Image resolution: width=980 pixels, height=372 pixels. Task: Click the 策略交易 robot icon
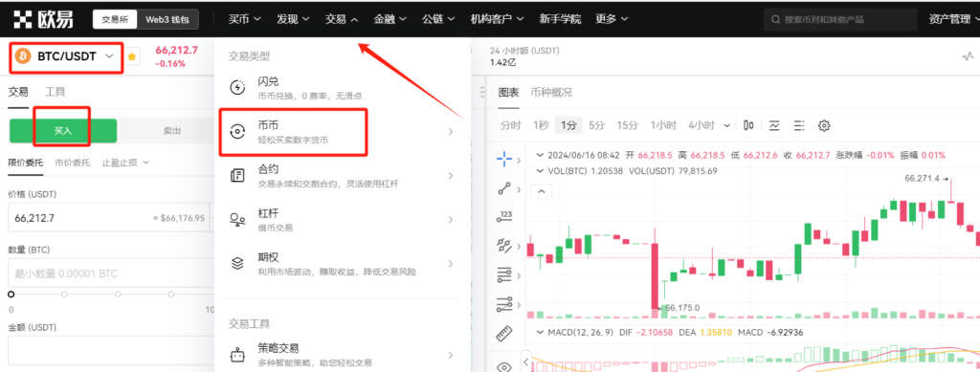(x=238, y=355)
